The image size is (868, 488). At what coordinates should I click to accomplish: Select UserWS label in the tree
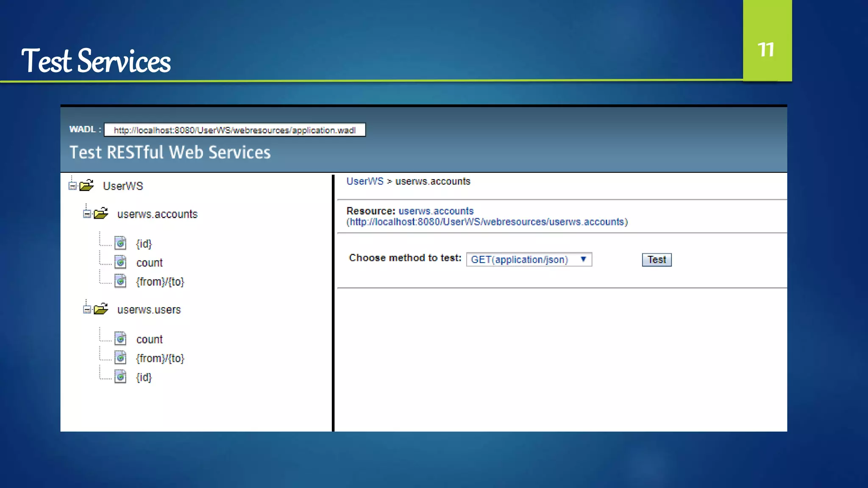pyautogui.click(x=123, y=186)
